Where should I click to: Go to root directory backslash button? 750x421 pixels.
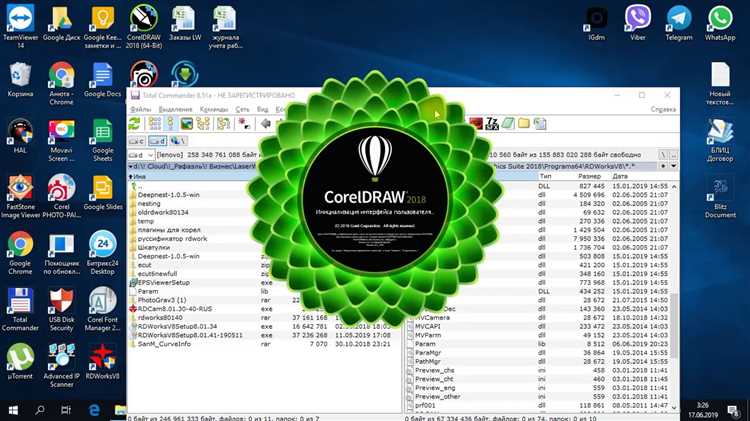click(663, 155)
